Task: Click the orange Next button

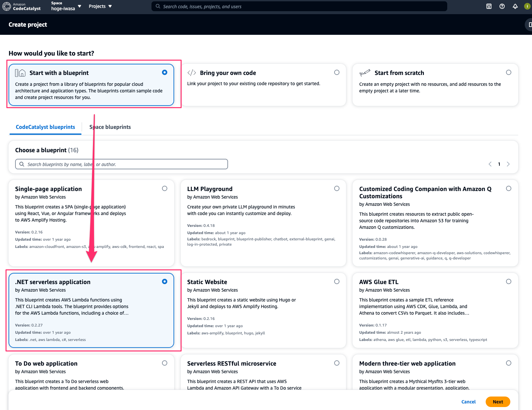Action: pyautogui.click(x=497, y=402)
